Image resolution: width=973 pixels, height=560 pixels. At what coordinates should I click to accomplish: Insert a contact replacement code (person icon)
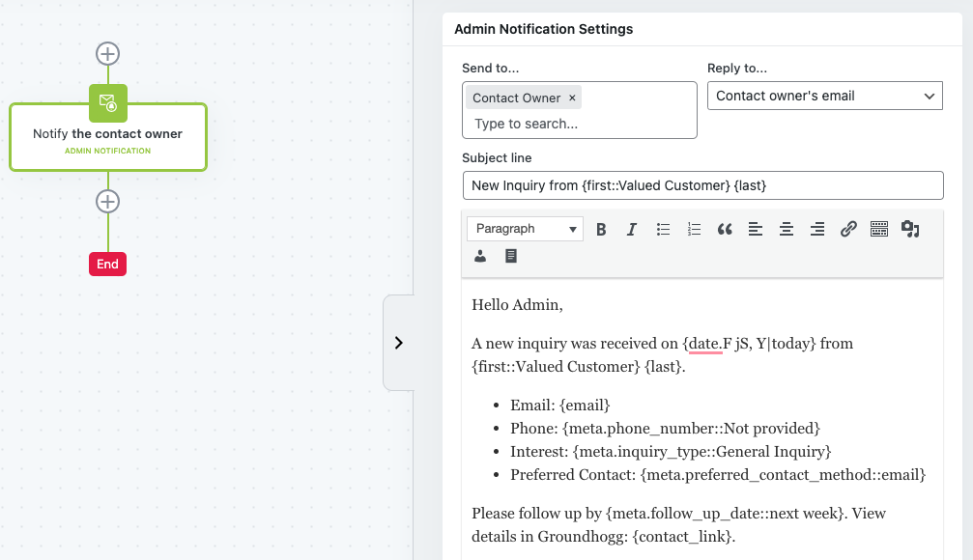click(x=480, y=256)
